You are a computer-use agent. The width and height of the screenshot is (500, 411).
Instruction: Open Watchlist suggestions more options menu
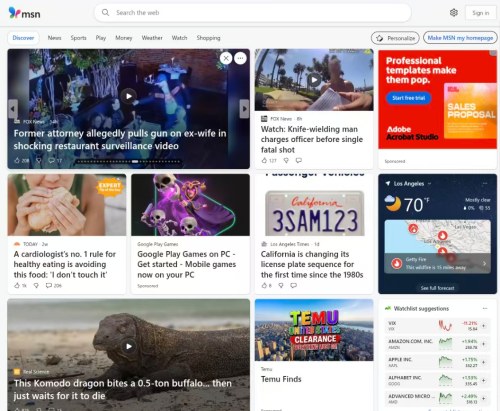pyautogui.click(x=485, y=309)
